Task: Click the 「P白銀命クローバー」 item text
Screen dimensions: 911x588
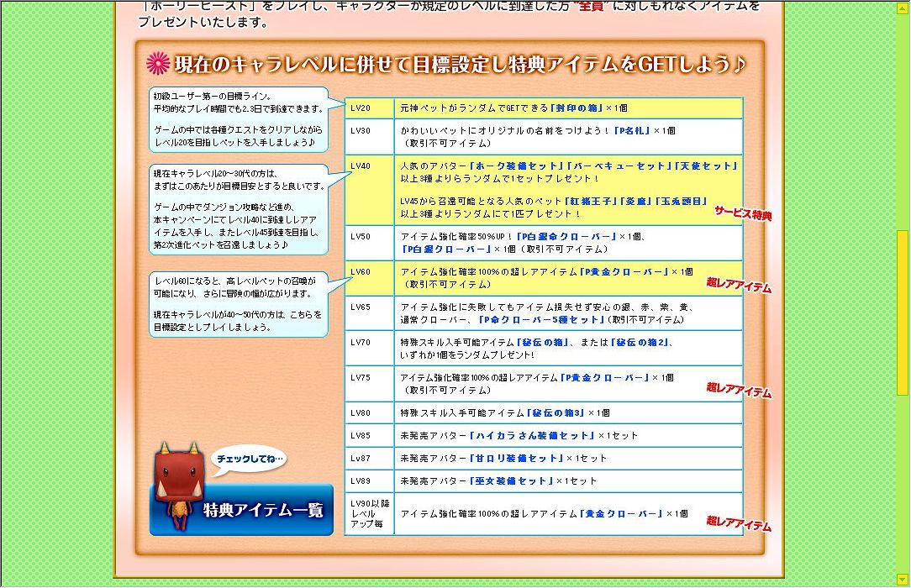Action: [566, 237]
